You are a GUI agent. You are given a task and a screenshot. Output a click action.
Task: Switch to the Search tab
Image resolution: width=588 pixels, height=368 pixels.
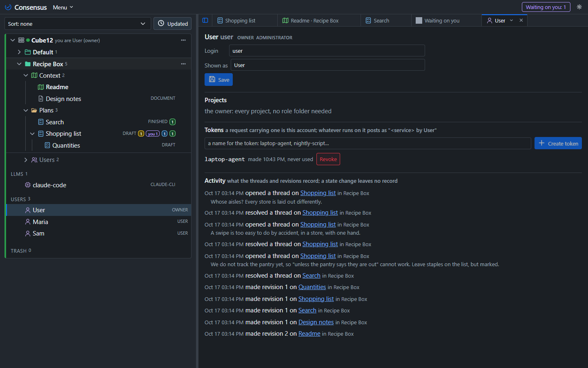(386, 20)
